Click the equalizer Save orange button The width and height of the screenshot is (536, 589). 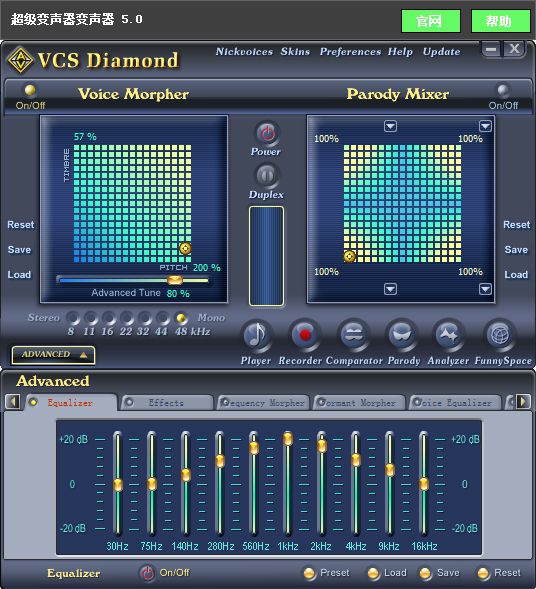tap(425, 573)
